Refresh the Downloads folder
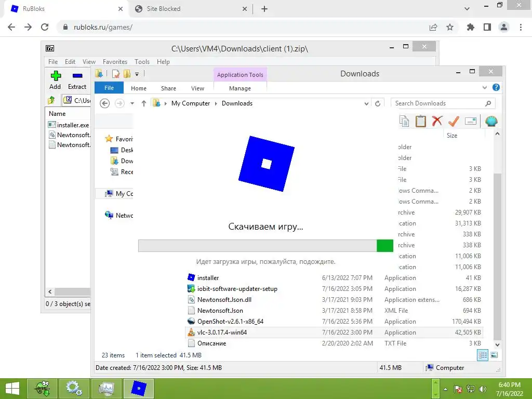Screen dimensions: 532x399 pyautogui.click(x=378, y=103)
